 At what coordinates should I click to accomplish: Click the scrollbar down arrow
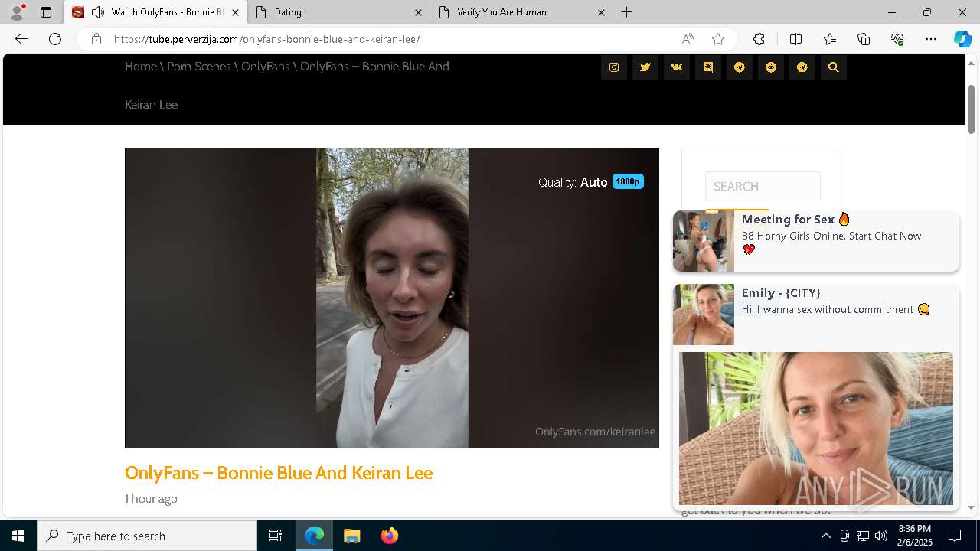tap(972, 507)
